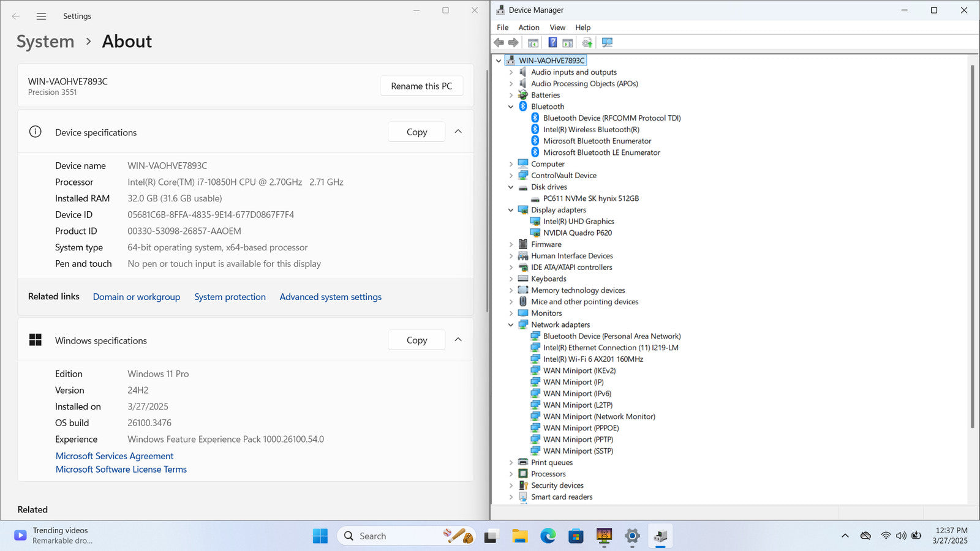Screen dimensions: 980x551
Task: Copy the Device specifications
Action: pos(417,132)
